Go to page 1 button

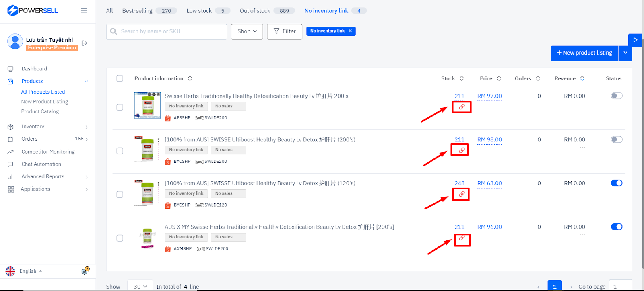[x=555, y=286]
